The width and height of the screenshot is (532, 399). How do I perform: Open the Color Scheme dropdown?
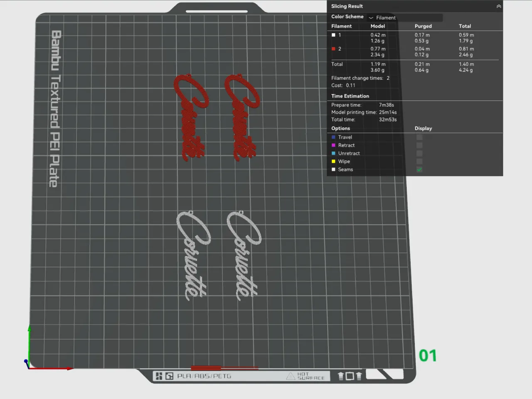404,17
